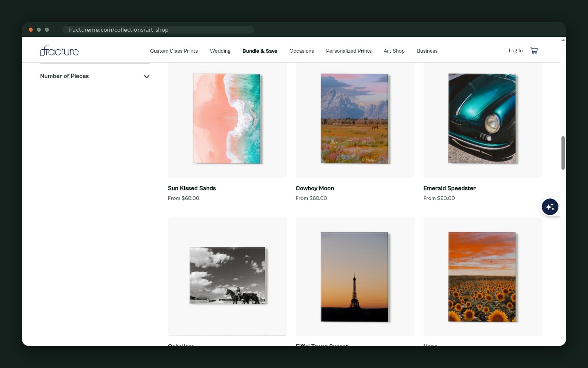Open the Wedding menu item

[x=220, y=51]
